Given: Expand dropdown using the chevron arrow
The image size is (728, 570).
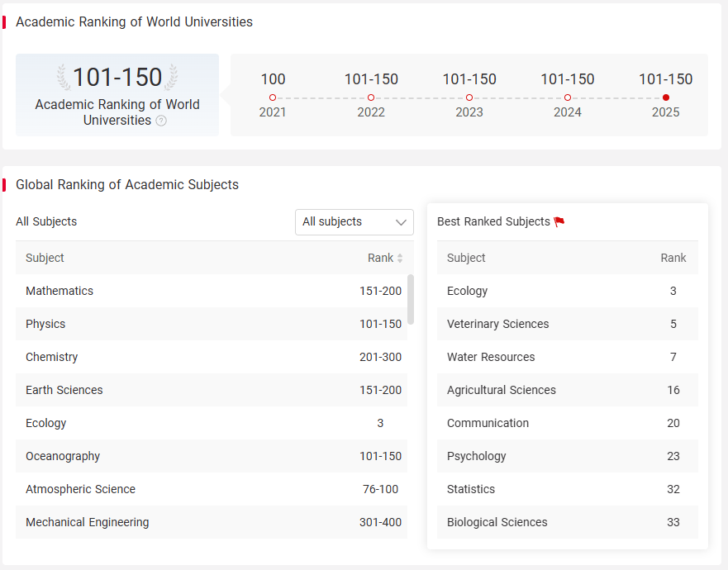Looking at the screenshot, I should pos(401,222).
